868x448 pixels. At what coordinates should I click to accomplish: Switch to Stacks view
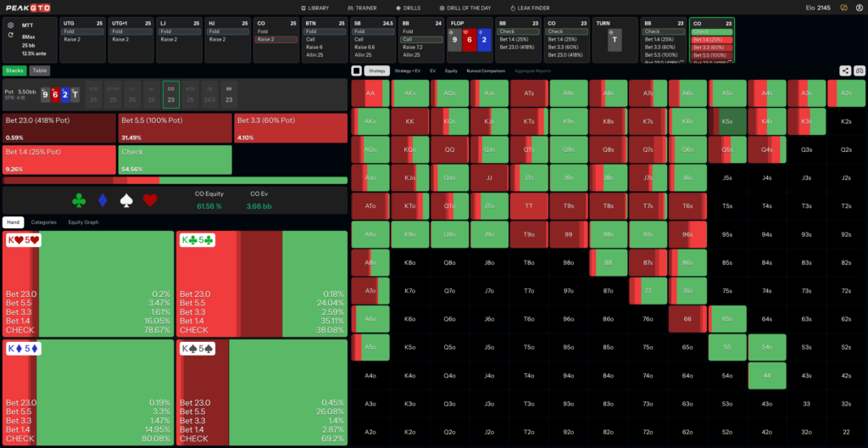[x=14, y=70]
